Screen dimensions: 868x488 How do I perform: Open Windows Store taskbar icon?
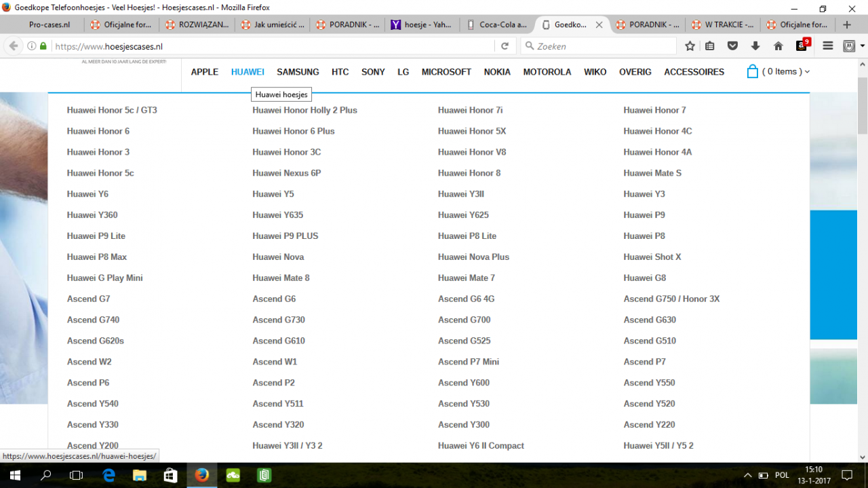(x=170, y=475)
